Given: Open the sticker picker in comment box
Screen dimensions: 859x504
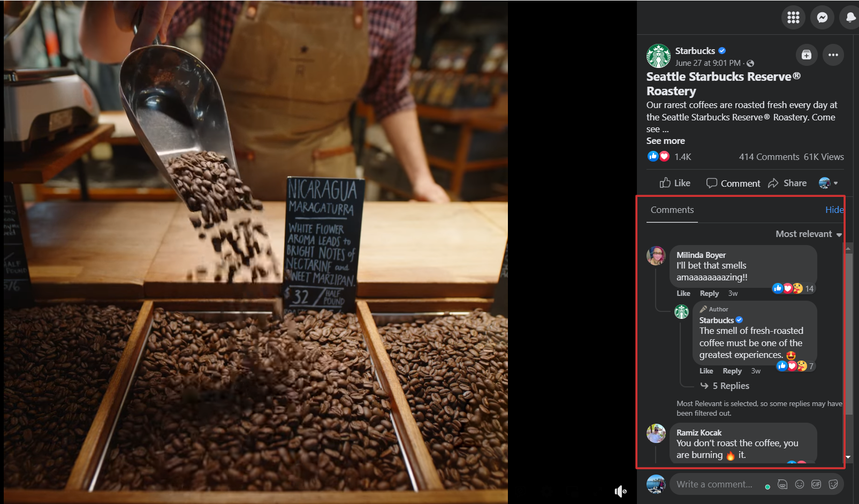Looking at the screenshot, I should (833, 484).
